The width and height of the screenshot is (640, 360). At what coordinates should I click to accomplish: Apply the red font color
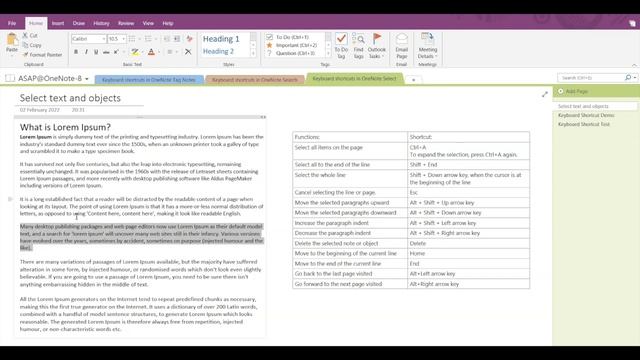point(151,52)
